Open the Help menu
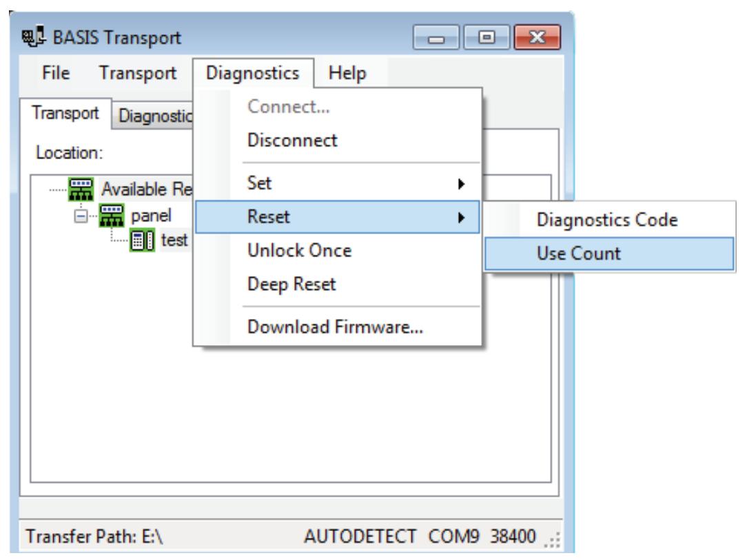749x560 pixels. (347, 73)
